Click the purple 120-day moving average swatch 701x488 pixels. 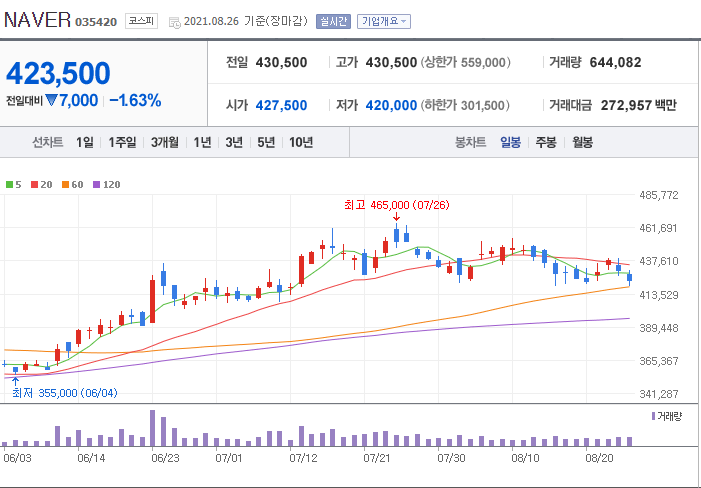coord(96,185)
